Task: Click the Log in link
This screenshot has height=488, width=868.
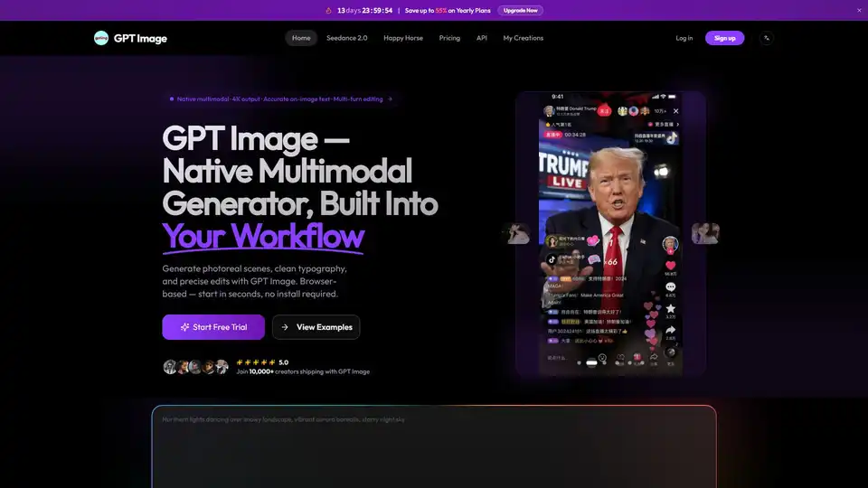Action: (x=684, y=38)
